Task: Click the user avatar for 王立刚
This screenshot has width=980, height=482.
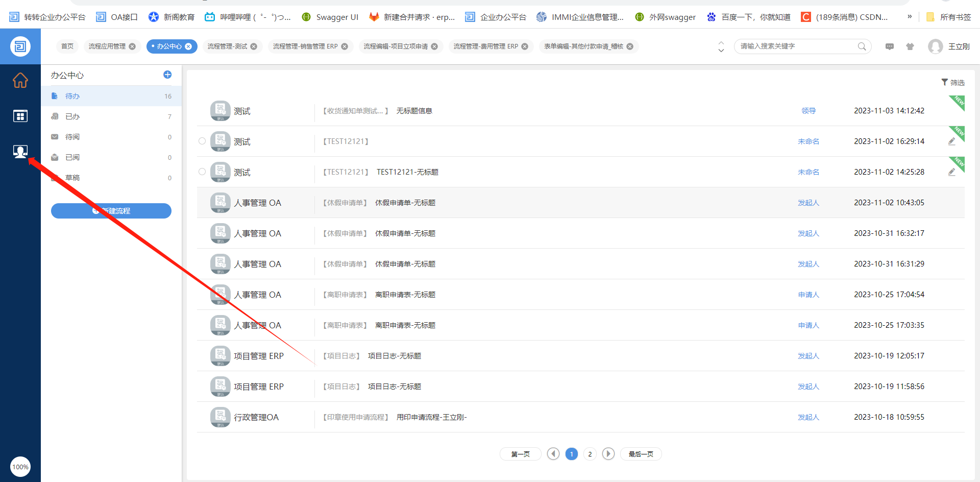Action: [936, 46]
